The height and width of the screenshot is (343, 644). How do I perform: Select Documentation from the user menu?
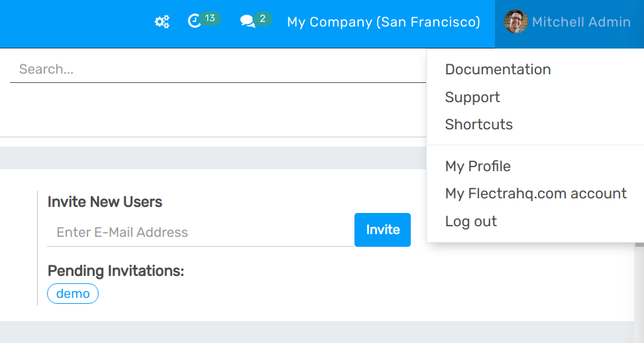tap(498, 70)
